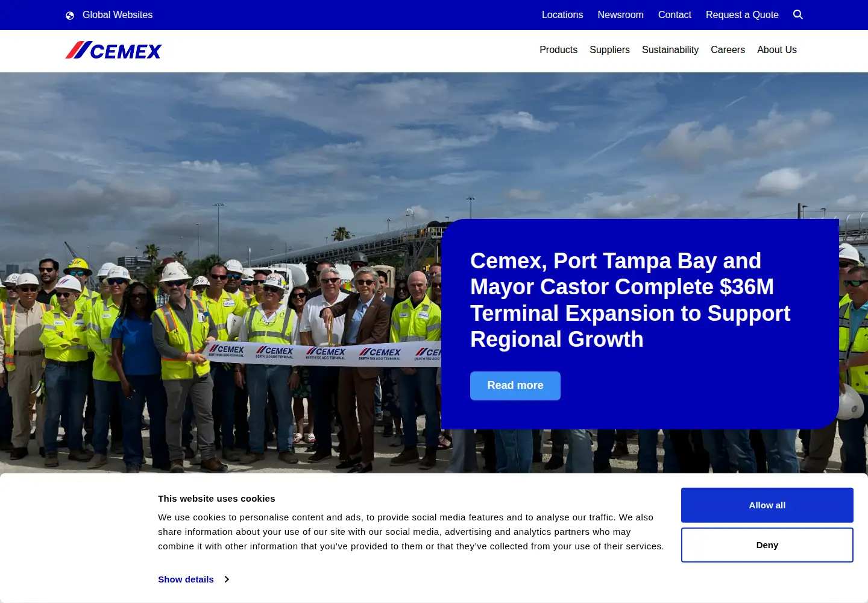Viewport: 868px width, 603px height.
Task: Select Request a Quote link
Action: 742,15
